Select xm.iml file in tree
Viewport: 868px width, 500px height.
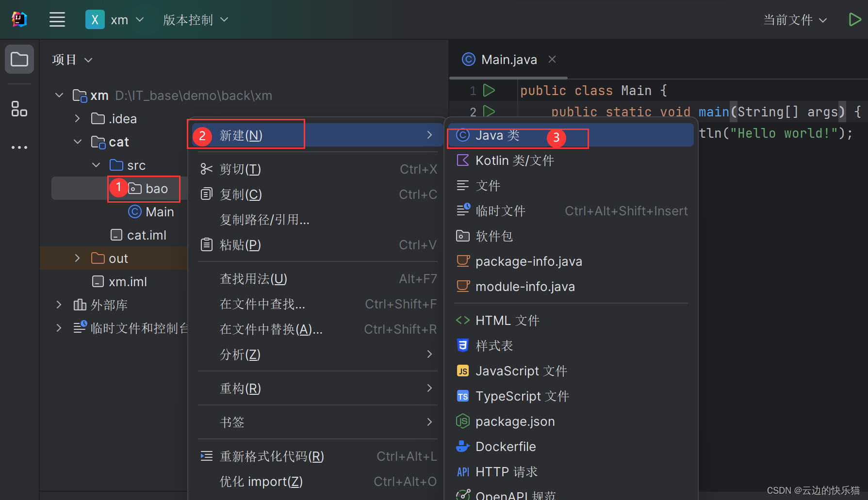pos(119,282)
